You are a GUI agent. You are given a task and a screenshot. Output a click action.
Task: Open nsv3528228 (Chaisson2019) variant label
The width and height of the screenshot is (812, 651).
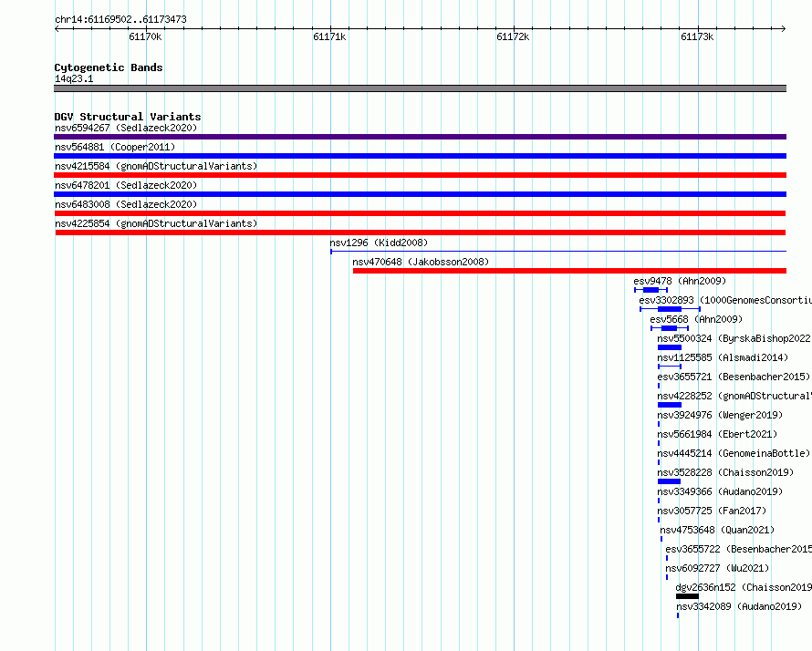click(725, 472)
